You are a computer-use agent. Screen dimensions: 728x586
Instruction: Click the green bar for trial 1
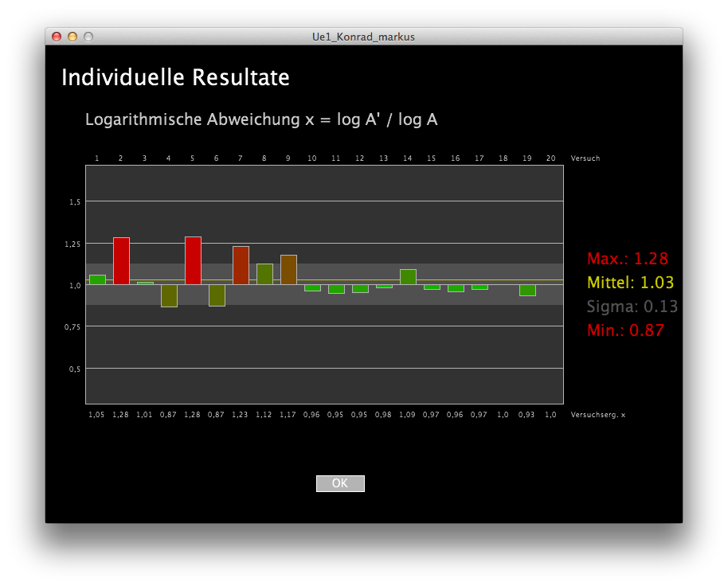pyautogui.click(x=97, y=279)
